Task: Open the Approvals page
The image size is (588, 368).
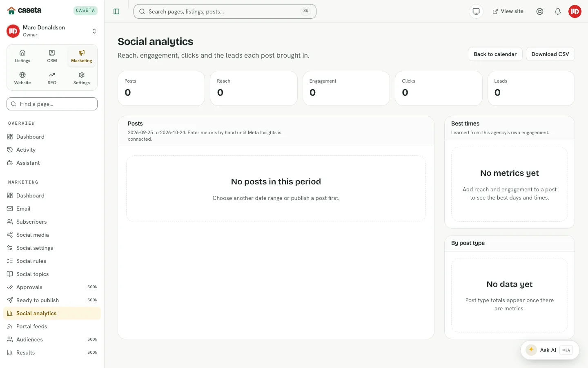Action: pos(52,287)
